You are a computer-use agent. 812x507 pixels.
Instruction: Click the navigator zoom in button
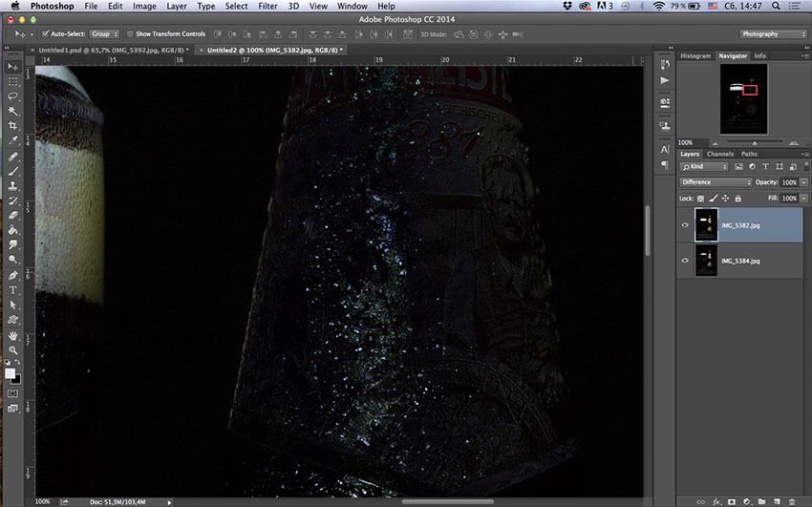coord(793,143)
